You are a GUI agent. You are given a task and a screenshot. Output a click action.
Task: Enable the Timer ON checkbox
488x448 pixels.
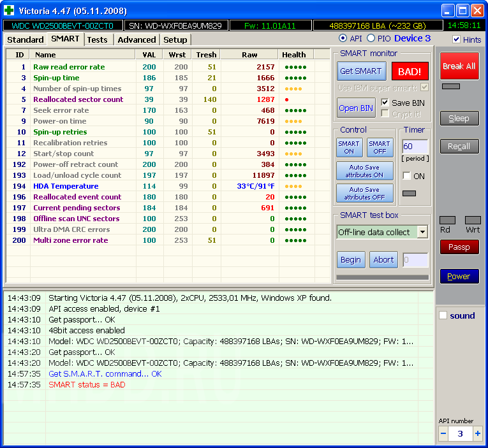point(406,176)
